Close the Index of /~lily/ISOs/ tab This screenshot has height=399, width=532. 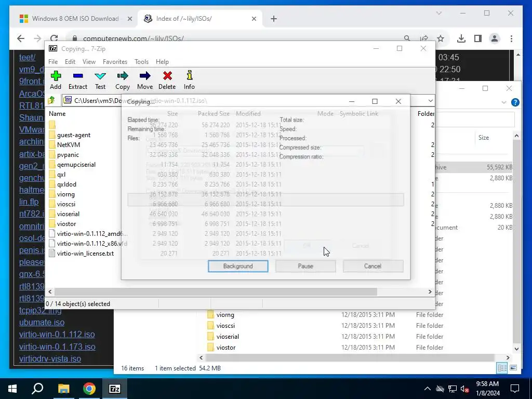pyautogui.click(x=254, y=19)
